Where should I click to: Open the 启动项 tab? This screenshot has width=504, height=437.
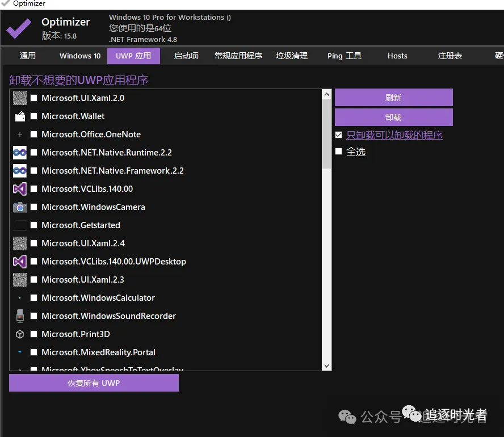pyautogui.click(x=186, y=56)
